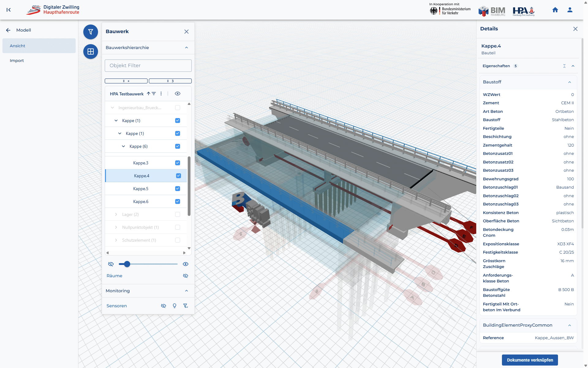Click the Expositionsklasse value XD3 XF4
Viewport: 588px width, 368px height.
(x=565, y=244)
